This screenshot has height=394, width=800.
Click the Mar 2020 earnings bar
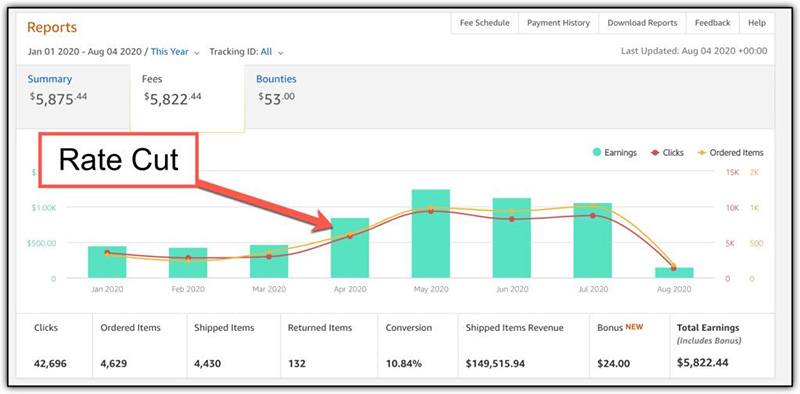tap(269, 261)
